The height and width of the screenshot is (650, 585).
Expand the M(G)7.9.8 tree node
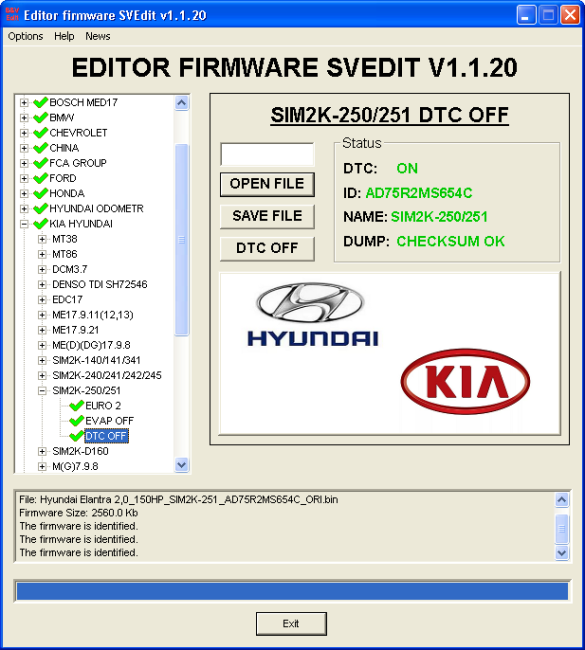tap(42, 466)
